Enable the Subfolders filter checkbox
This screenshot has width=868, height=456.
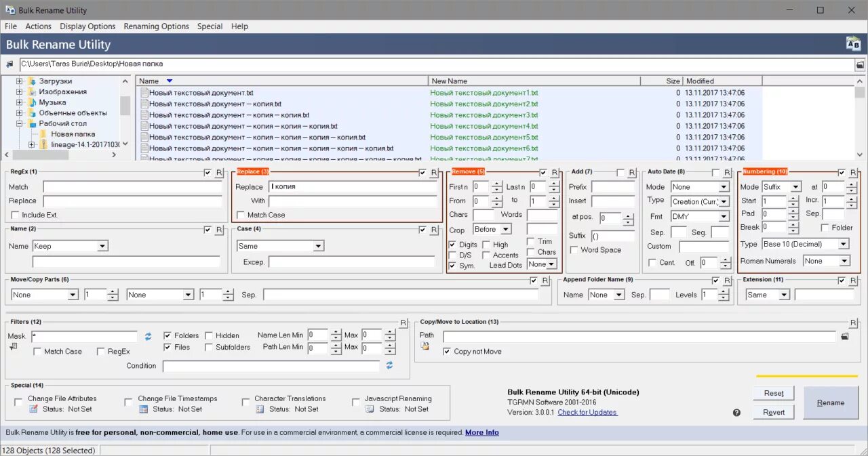click(x=210, y=348)
